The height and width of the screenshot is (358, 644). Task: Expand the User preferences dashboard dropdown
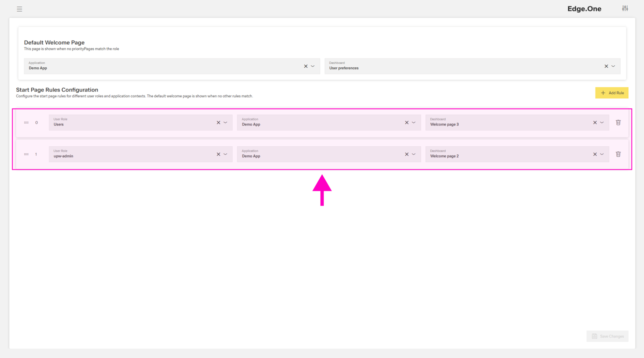coord(613,66)
